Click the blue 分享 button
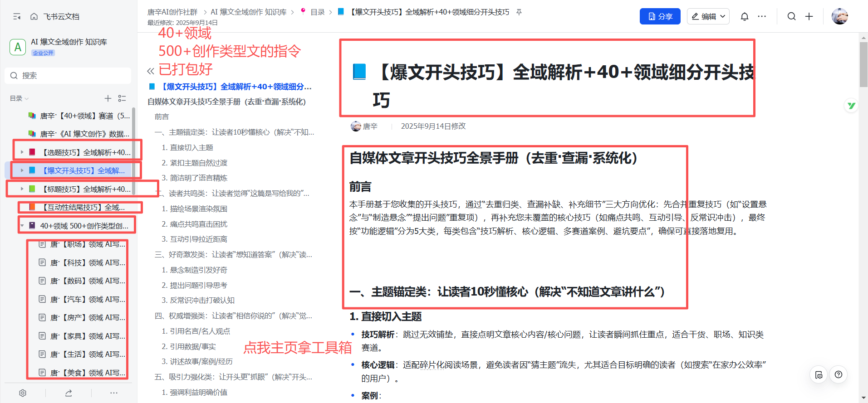Screen dimensions: 868x403 click(660, 17)
